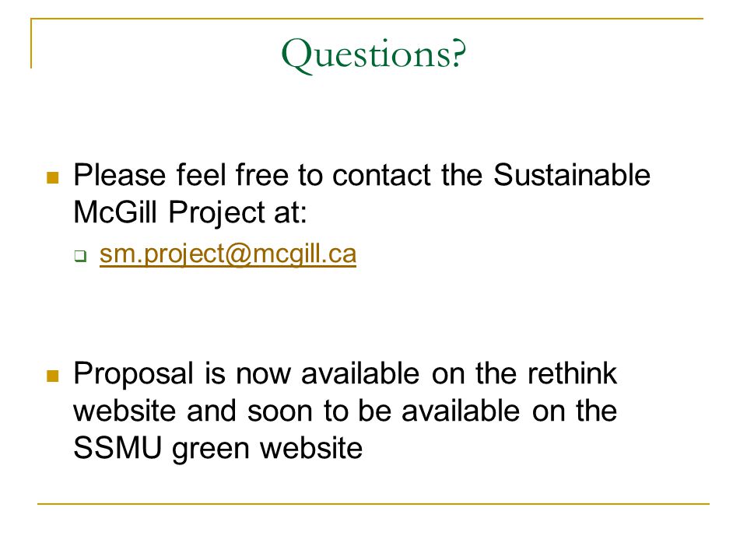Screen dimensions: 747x560
Task: Click the word 'Sustainable' in first bullet
Action: [571, 175]
